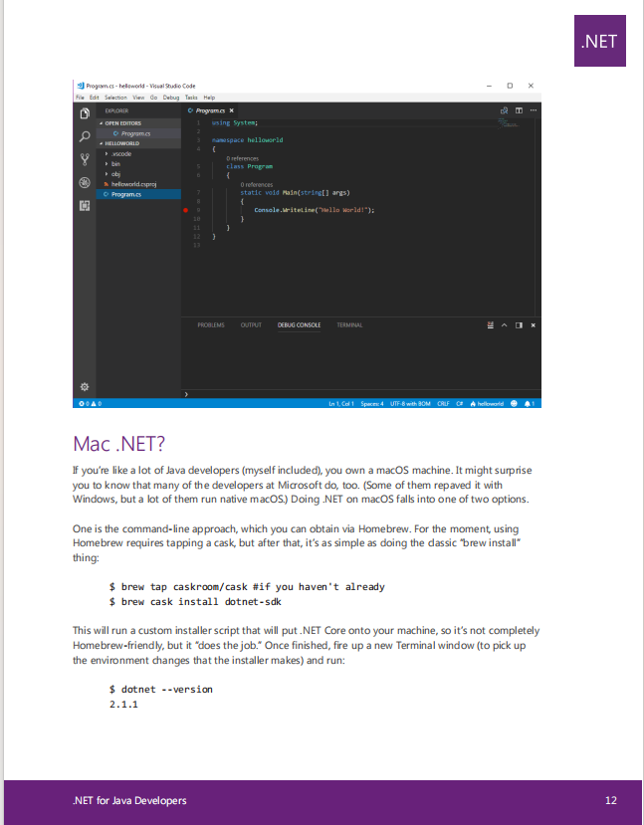Click the 'namespace helloworld' code line
This screenshot has height=825, width=644.
click(247, 140)
